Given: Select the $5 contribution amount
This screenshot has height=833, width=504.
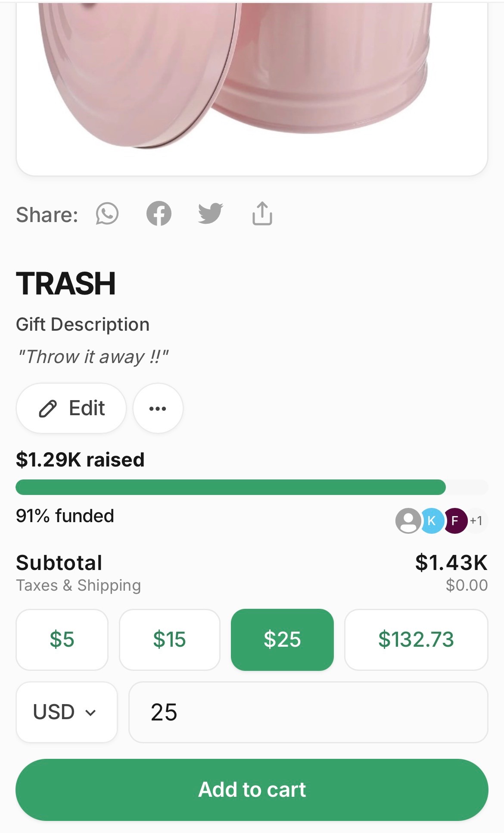Looking at the screenshot, I should pos(62,639).
